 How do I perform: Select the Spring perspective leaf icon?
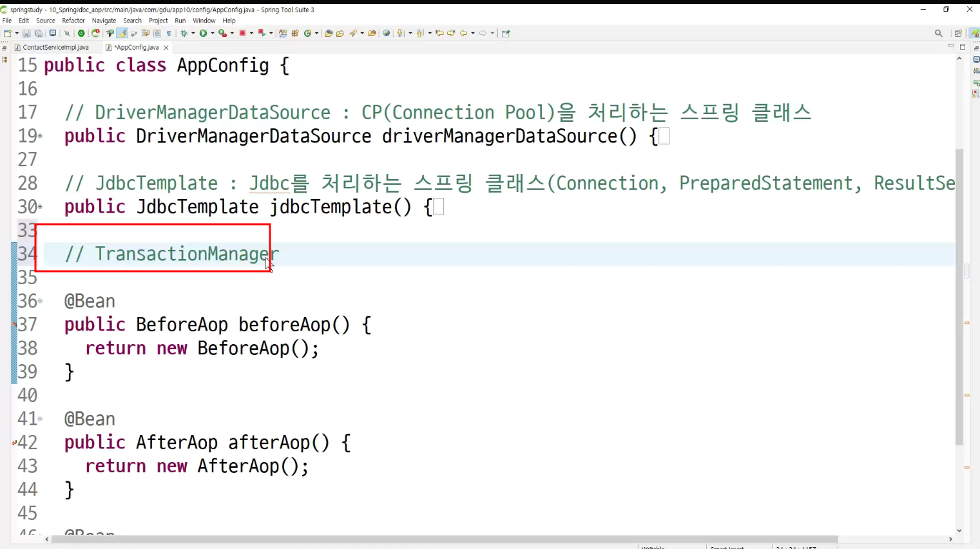(974, 33)
